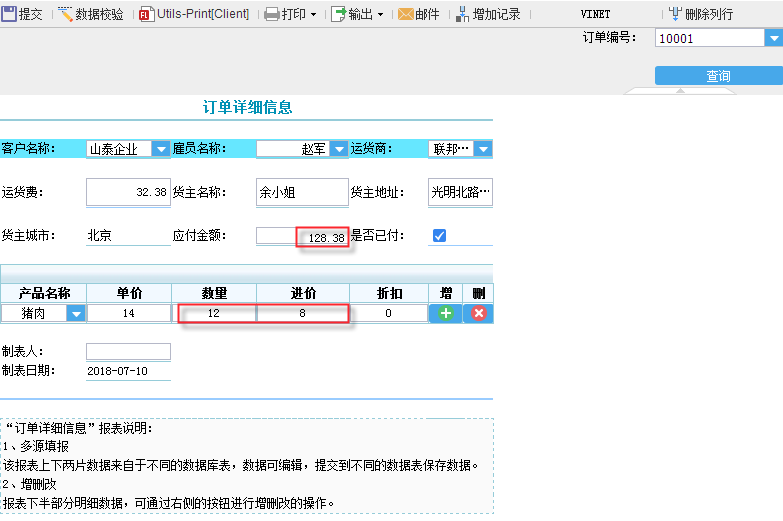Open the 客户名称 dropdown arrow
The height and width of the screenshot is (521, 783).
pos(161,148)
